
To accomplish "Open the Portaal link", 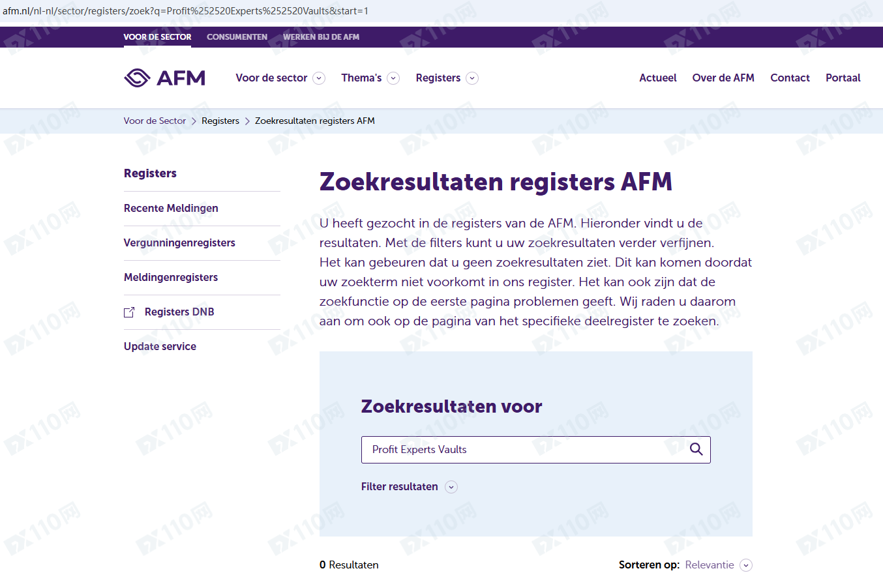I will pos(843,78).
